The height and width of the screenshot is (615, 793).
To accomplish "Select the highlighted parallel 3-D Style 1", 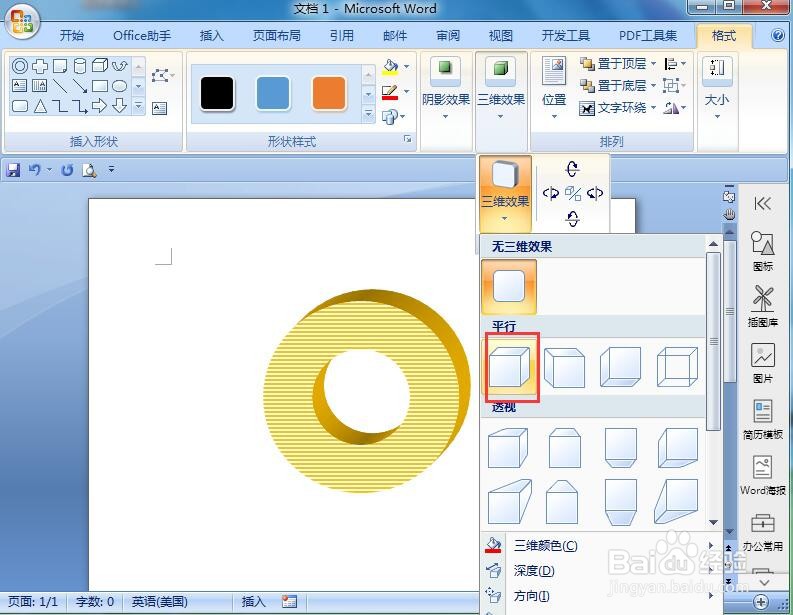I will [509, 367].
